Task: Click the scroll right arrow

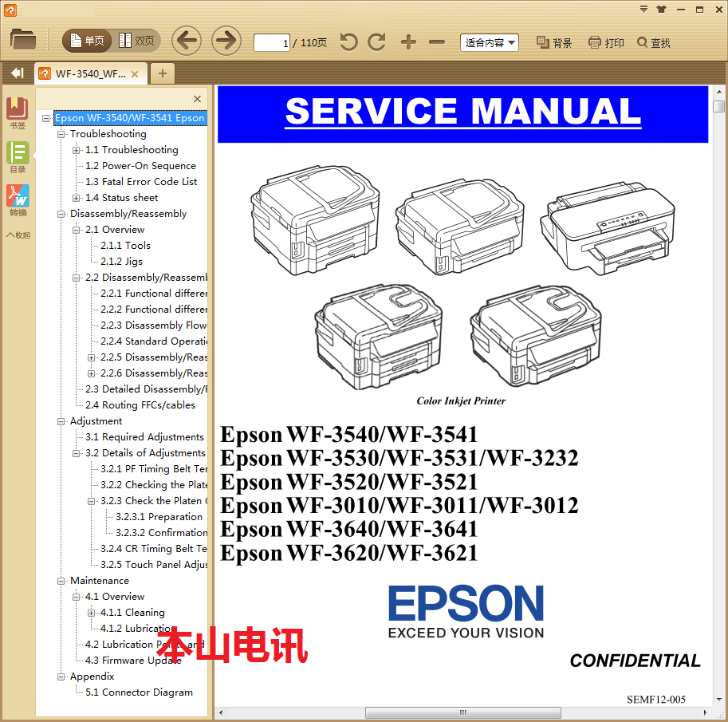Action: 705,712
